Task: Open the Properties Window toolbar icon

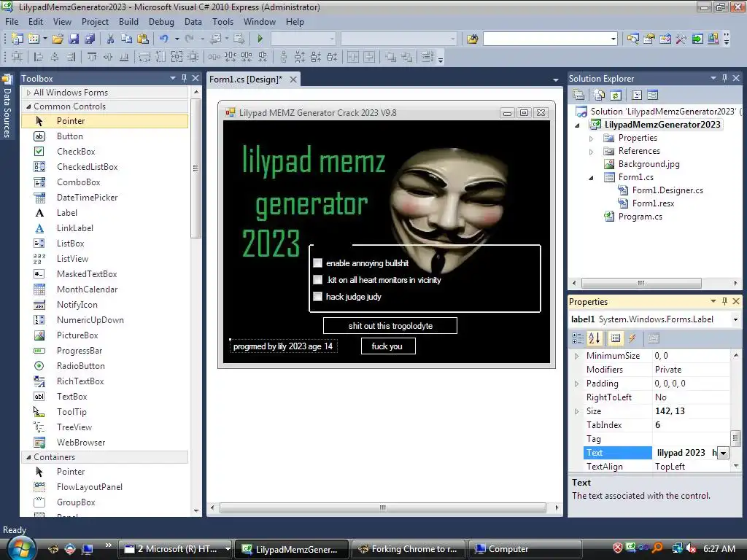Action: [x=649, y=39]
